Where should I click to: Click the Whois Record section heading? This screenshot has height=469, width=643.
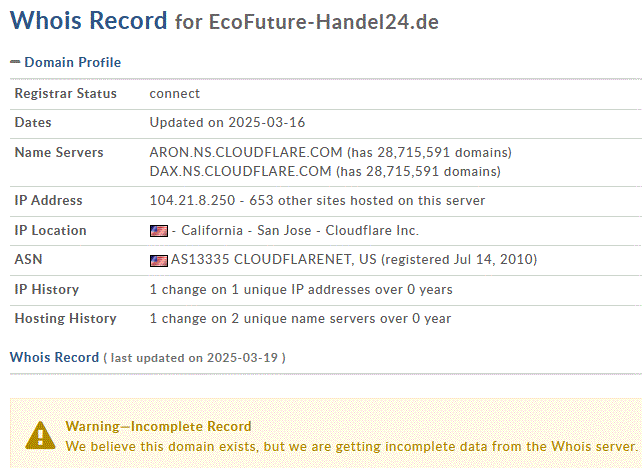pos(55,357)
